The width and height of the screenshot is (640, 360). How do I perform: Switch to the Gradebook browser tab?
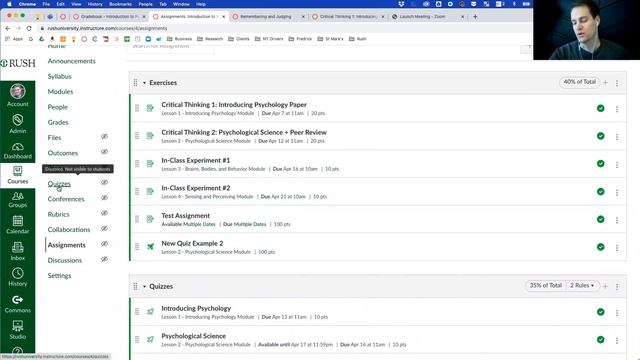coord(108,17)
